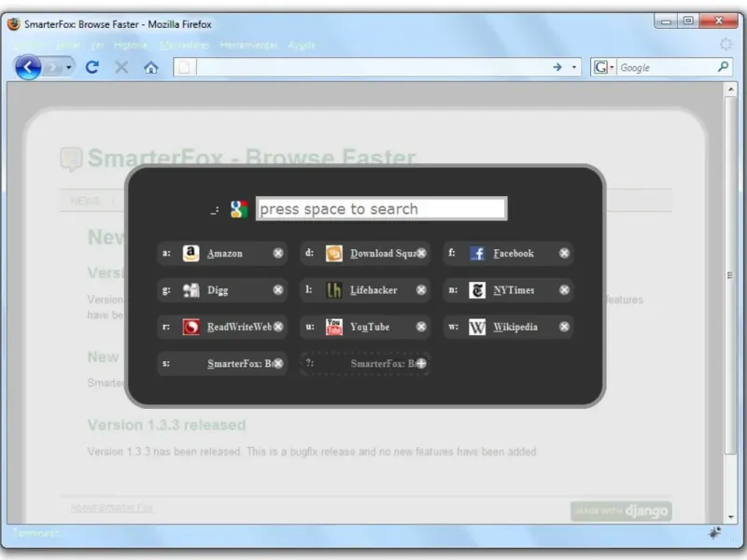Remove the ReadWriteWeb shortcut
Screen dimensions: 747x560
pos(278,327)
